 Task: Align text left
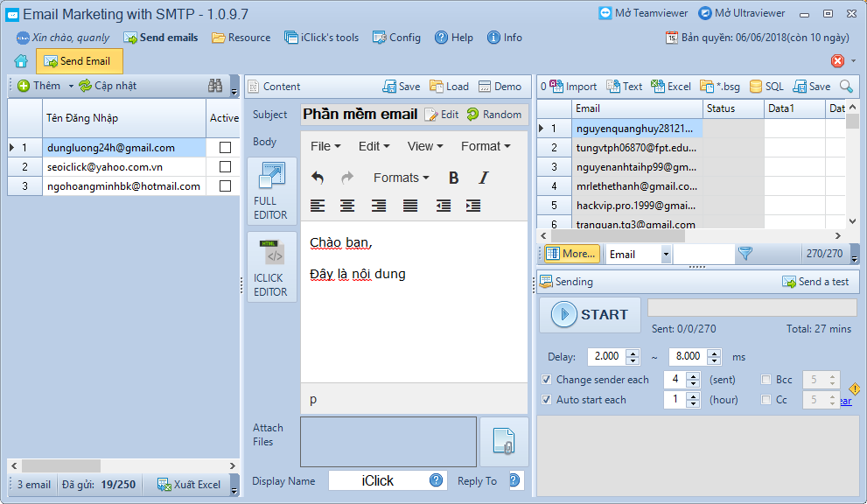[x=318, y=206]
